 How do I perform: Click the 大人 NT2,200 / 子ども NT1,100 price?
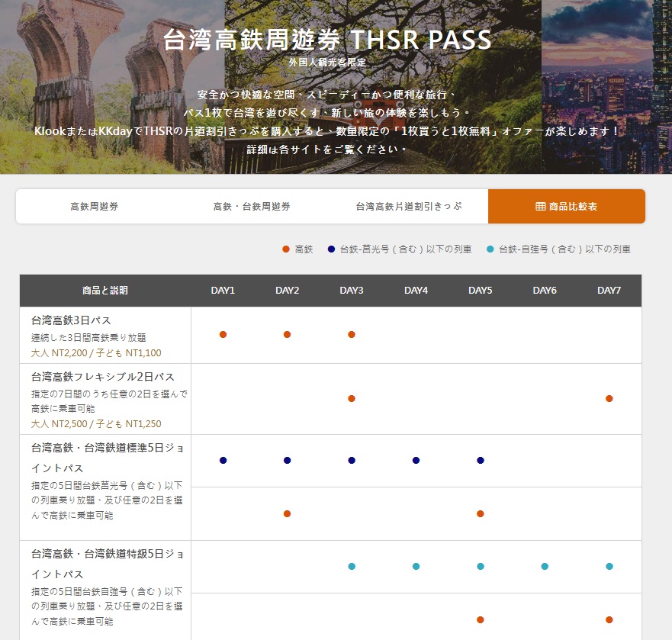(96, 352)
